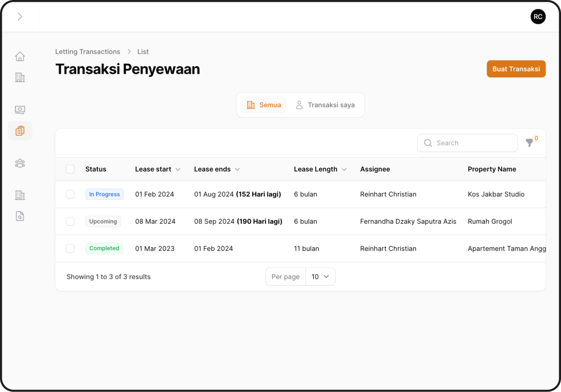Click the highlighted clipboard transactions icon
561x392 pixels.
coord(20,131)
